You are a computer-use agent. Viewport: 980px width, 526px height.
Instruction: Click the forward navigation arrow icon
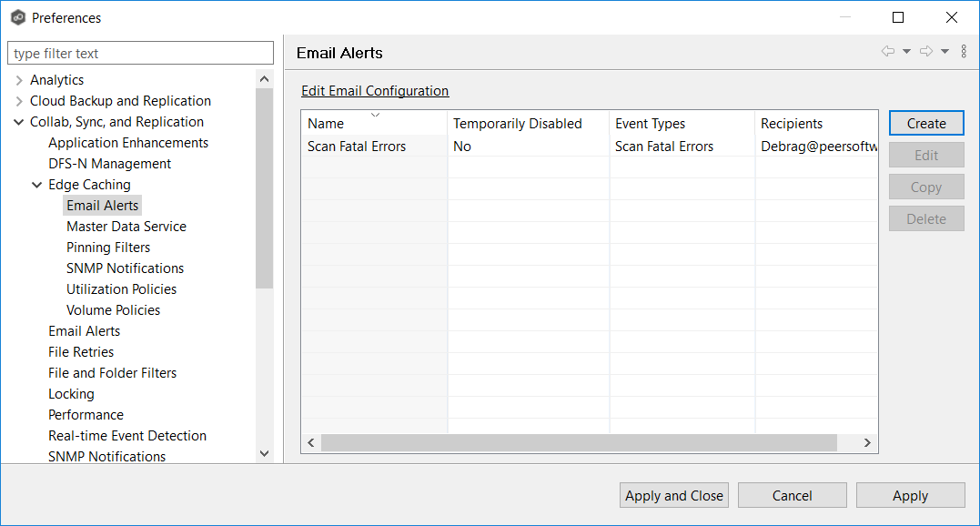(925, 52)
